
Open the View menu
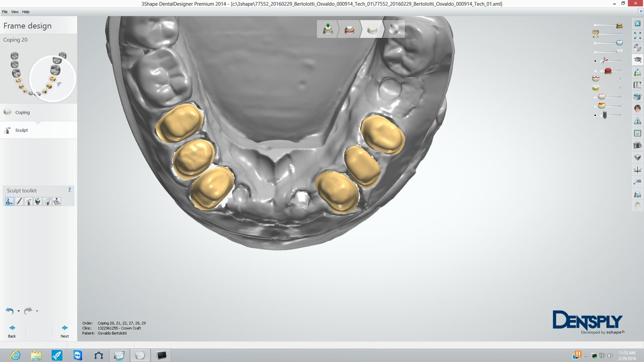pos(15,12)
